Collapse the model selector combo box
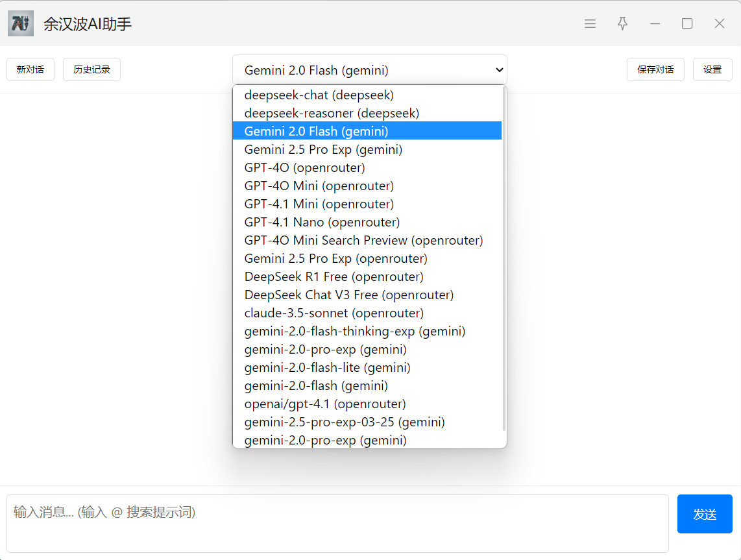Screen dimensions: 741x560 [370, 70]
